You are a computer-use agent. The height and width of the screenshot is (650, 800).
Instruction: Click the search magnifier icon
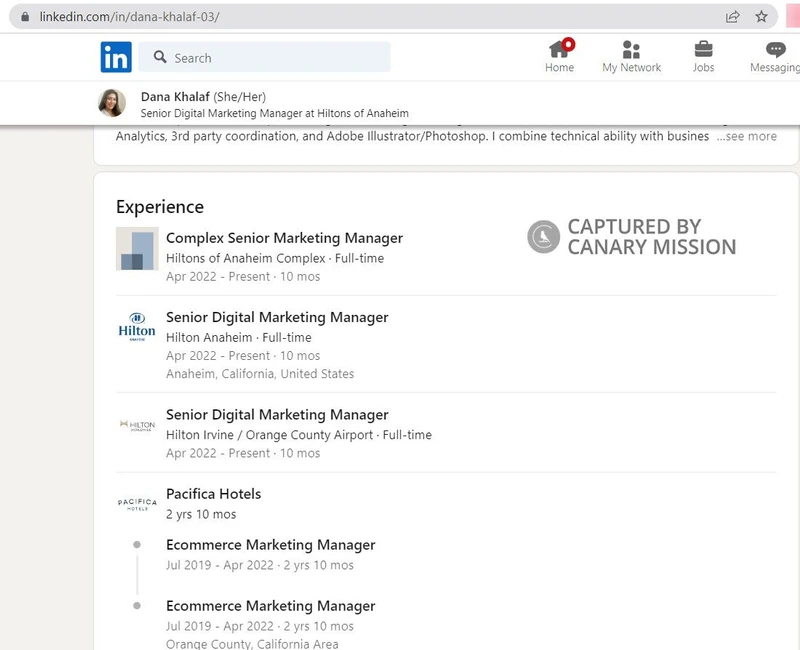pyautogui.click(x=162, y=58)
